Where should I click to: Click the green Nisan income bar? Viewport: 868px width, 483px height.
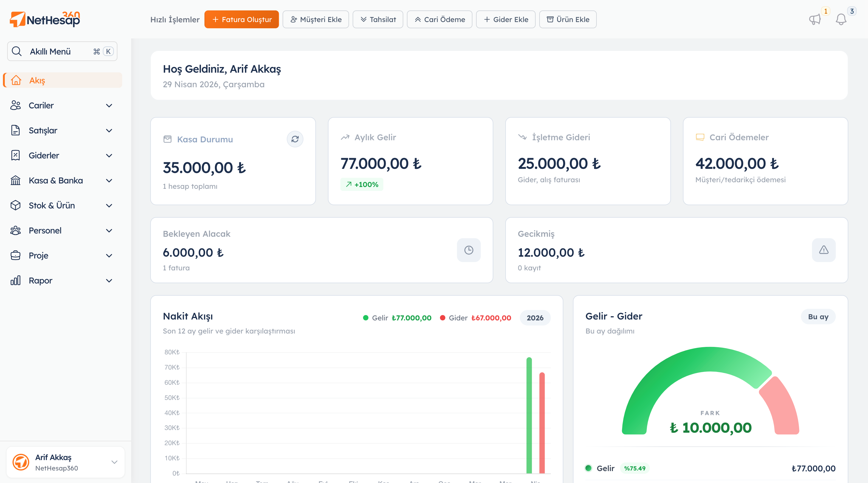(529, 415)
